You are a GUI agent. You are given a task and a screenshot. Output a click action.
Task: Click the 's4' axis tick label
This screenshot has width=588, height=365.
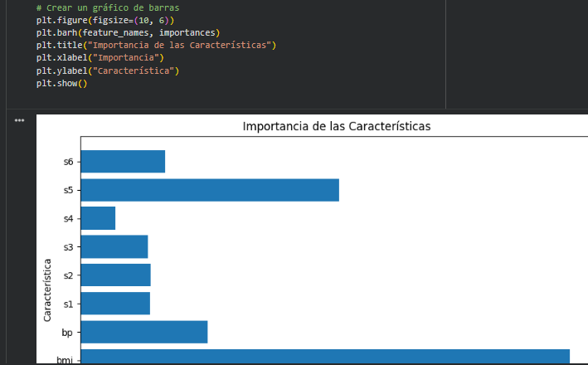68,219
